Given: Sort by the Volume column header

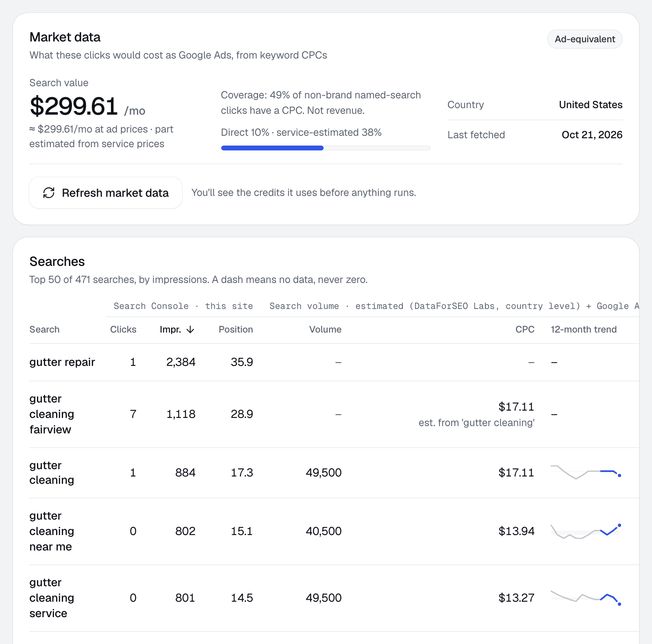Looking at the screenshot, I should pos(325,329).
